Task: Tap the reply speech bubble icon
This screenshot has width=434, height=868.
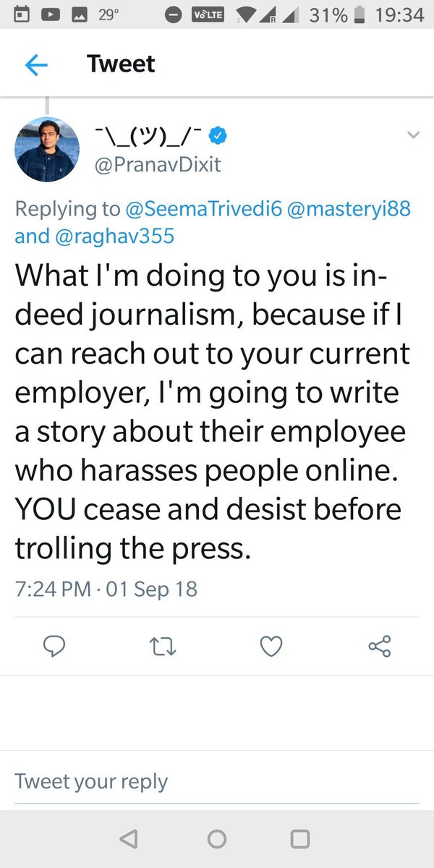Action: pos(54,646)
